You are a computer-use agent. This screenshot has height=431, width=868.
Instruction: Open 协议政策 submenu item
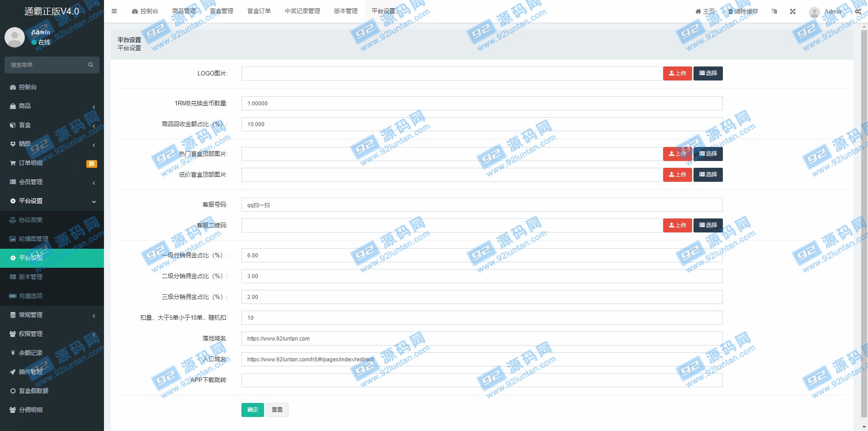[x=52, y=220]
